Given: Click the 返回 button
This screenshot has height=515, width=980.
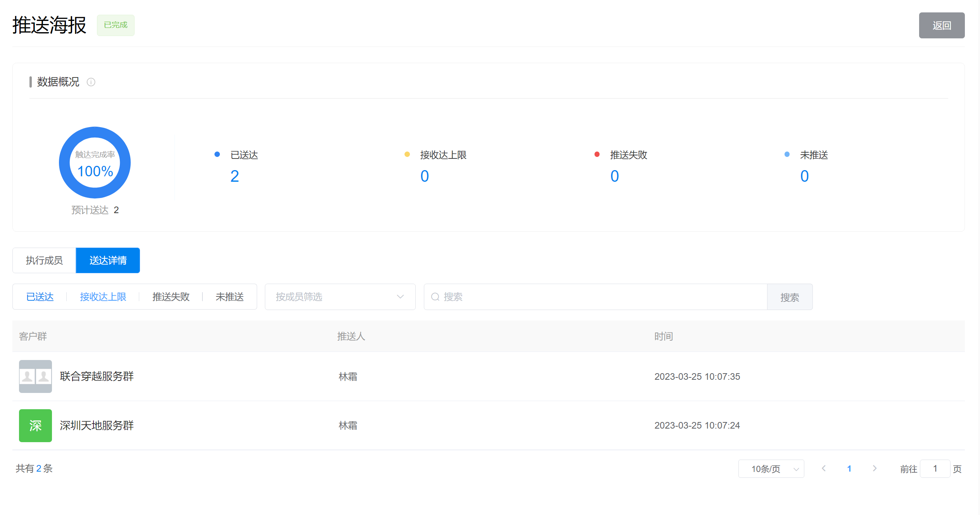Looking at the screenshot, I should [x=941, y=26].
